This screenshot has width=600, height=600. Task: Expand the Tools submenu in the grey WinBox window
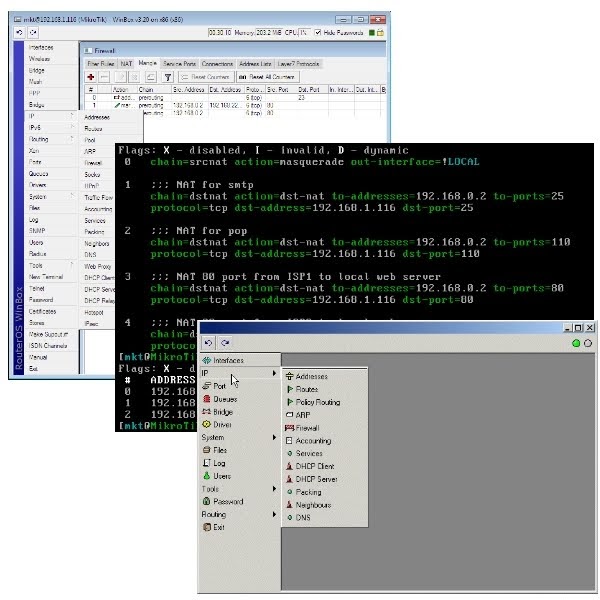pos(239,489)
